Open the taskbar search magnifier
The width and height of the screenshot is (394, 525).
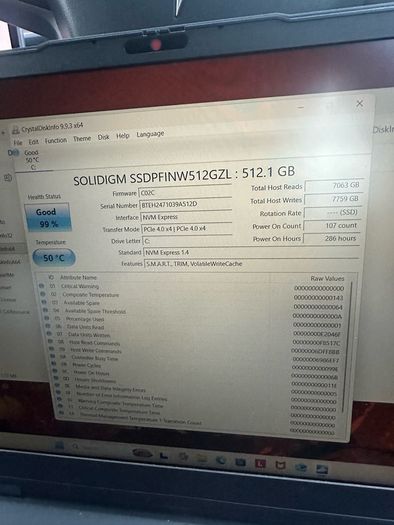coord(76,446)
